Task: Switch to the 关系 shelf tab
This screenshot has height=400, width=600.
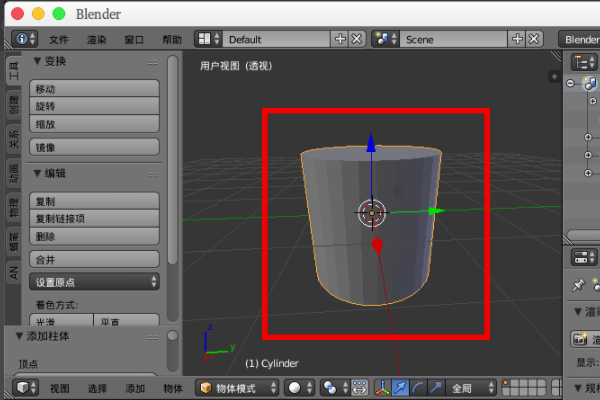Action: pos(14,139)
